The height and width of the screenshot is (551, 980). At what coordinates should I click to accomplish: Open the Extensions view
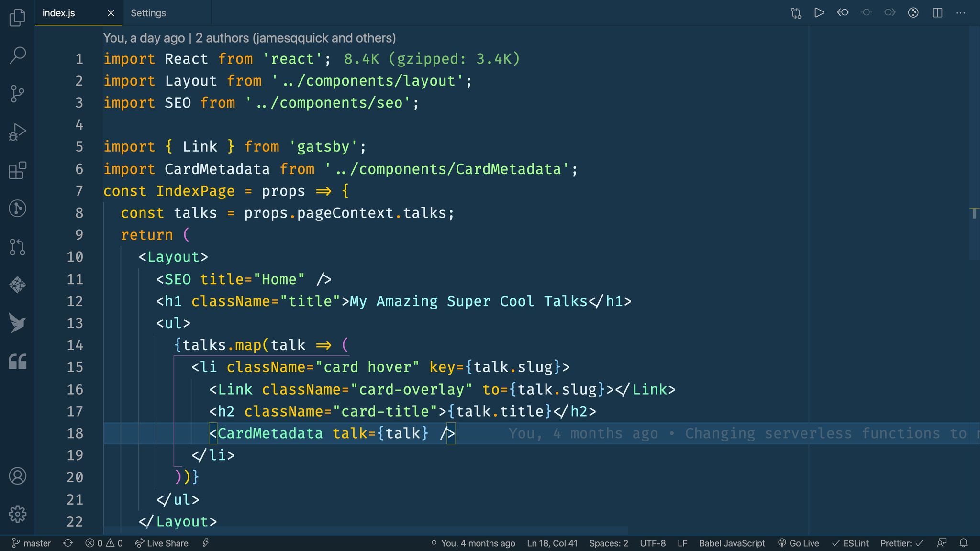point(17,170)
